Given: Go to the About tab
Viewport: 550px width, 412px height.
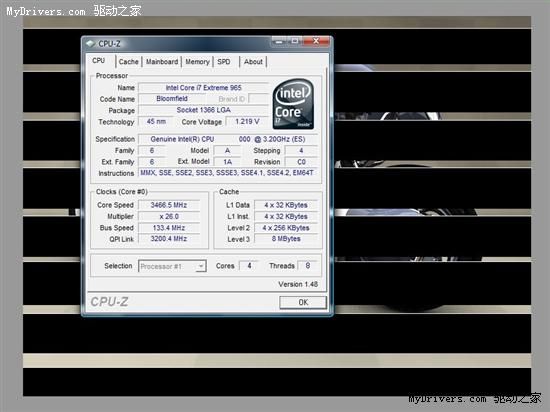Looking at the screenshot, I should [x=253, y=62].
